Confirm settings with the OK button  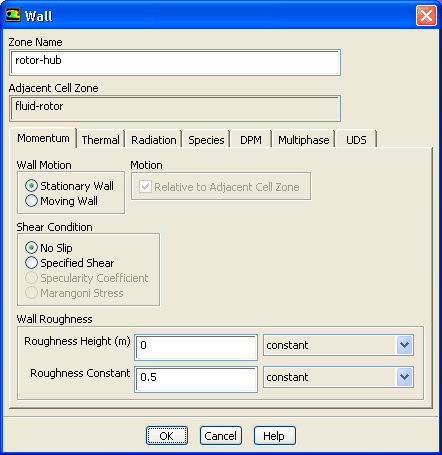167,436
